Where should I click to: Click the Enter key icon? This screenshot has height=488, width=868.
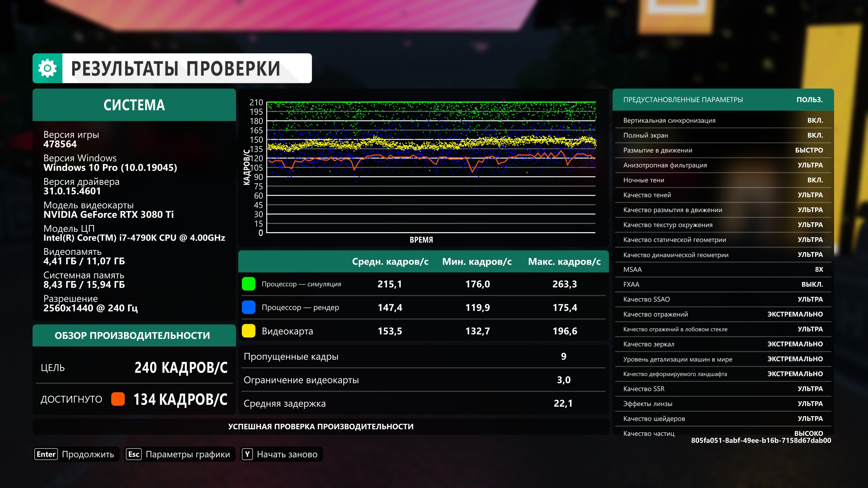(46, 454)
